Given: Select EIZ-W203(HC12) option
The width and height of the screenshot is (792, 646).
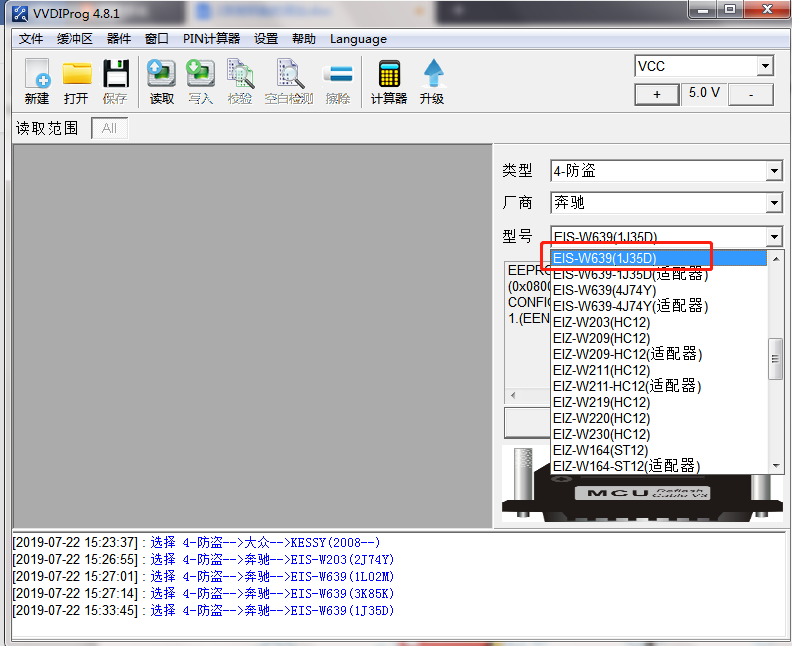Looking at the screenshot, I should point(659,322).
